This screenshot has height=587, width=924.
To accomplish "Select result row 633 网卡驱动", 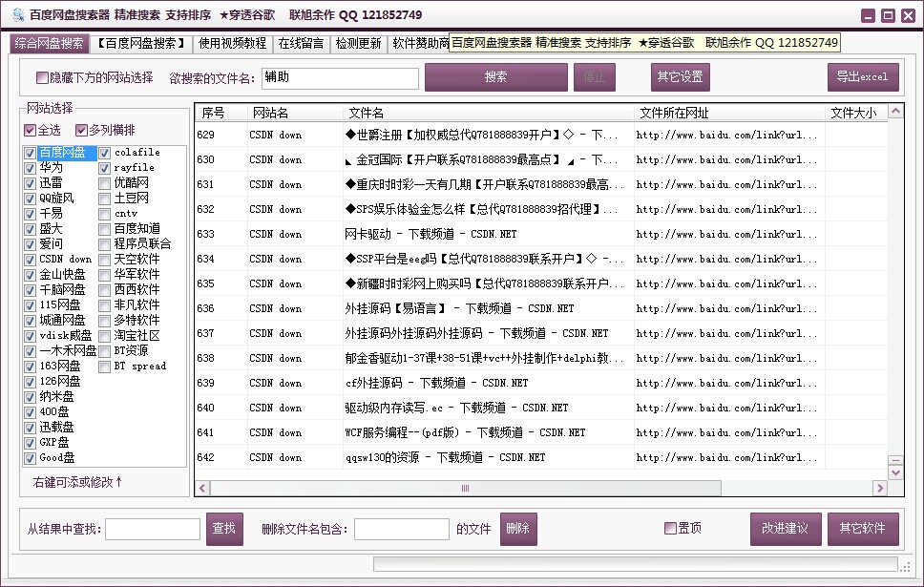I will 541,234.
